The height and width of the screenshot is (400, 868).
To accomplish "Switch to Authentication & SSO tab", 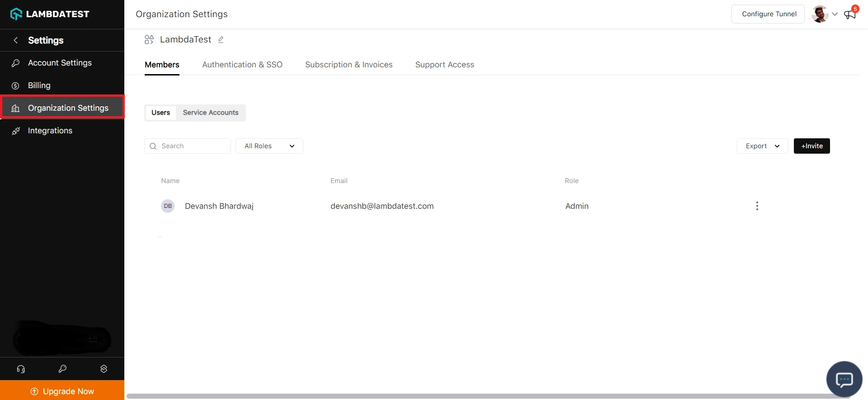I will click(x=242, y=65).
